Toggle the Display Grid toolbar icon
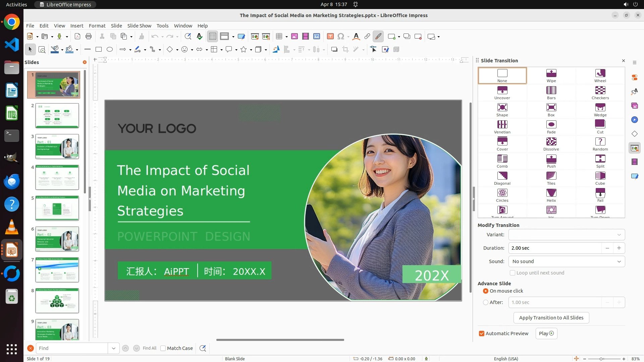Viewport: 644px width, 362px height. pyautogui.click(x=213, y=37)
